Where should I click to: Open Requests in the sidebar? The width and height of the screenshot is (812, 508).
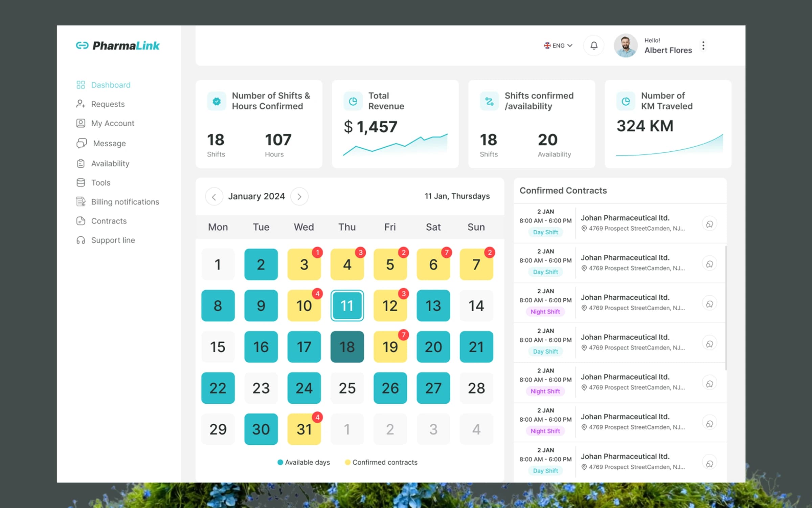tap(100, 104)
